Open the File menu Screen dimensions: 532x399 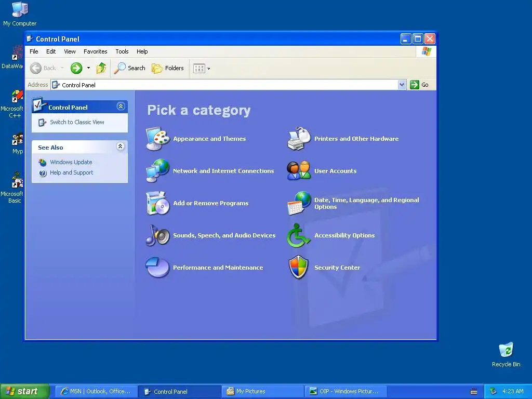coord(34,51)
